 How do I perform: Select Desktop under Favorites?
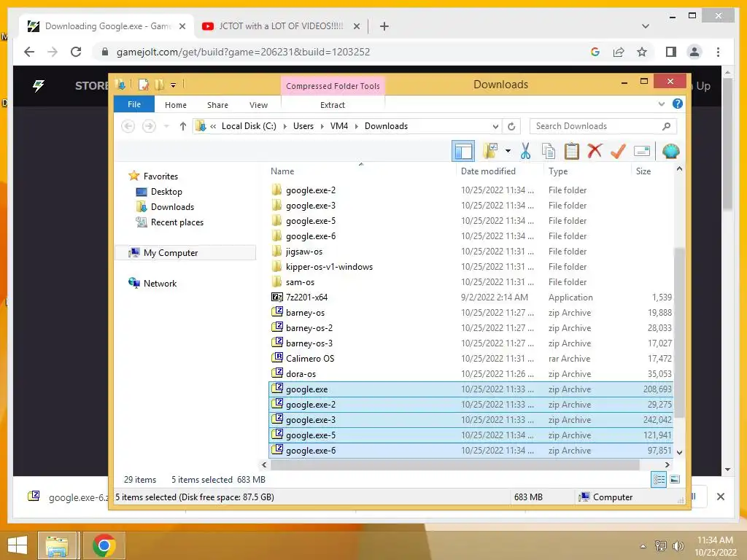click(166, 192)
